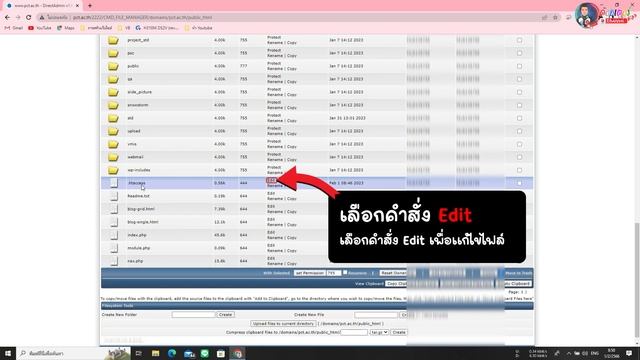640x360 pixels.
Task: Click the Create New File name field
Action: click(376, 315)
